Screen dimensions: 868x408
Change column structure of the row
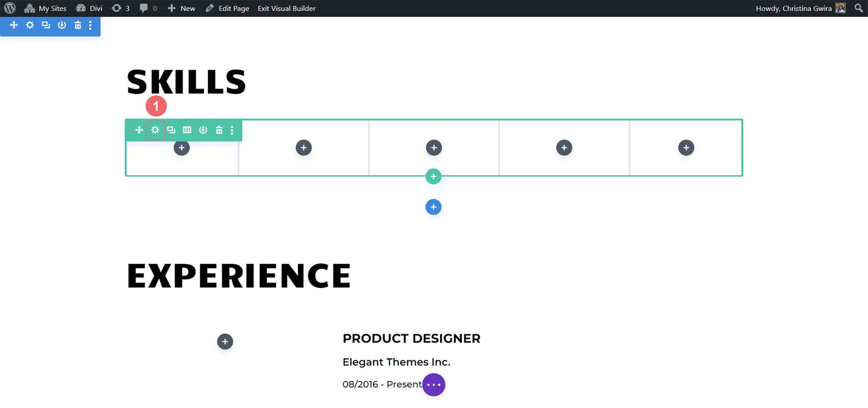coord(187,130)
